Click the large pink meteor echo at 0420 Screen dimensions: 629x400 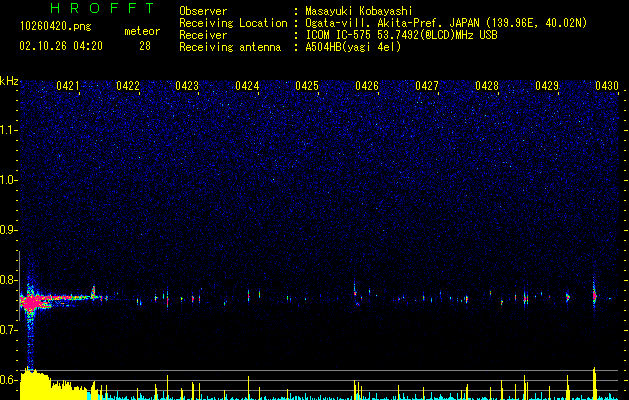click(x=30, y=302)
